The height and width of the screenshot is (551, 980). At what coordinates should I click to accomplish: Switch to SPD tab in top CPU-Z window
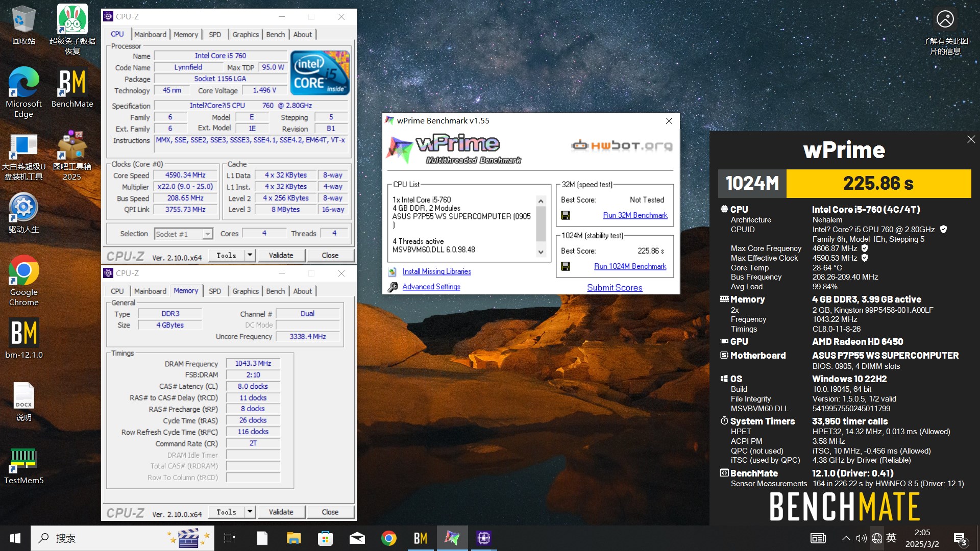click(215, 35)
